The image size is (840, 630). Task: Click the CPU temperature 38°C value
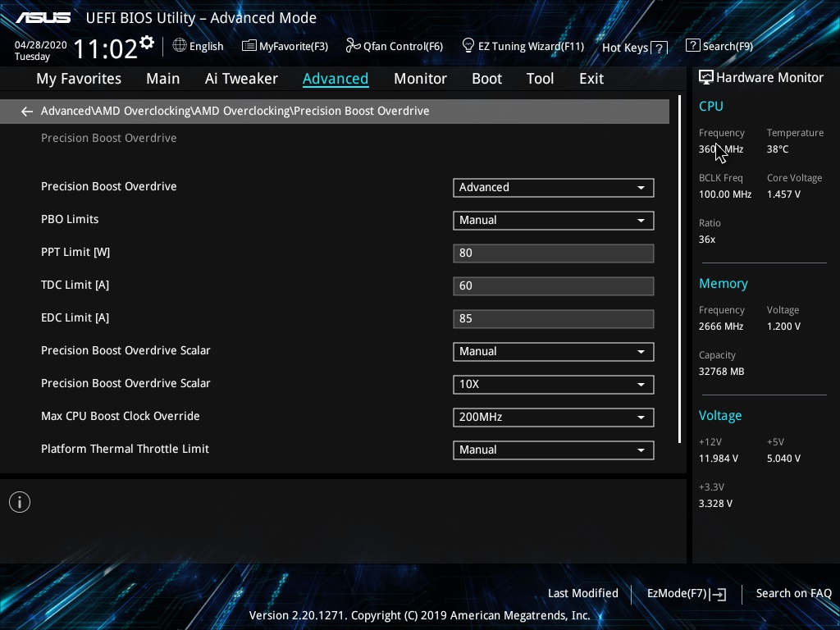click(x=778, y=149)
